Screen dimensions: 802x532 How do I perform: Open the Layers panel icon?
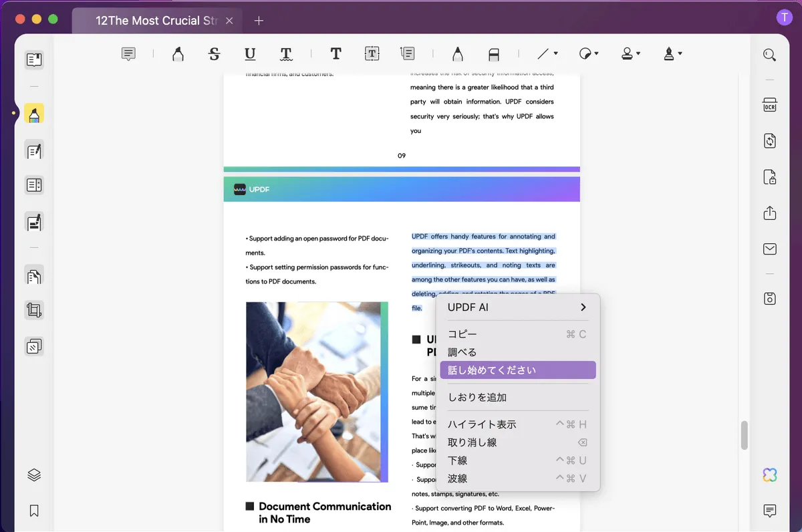point(34,475)
